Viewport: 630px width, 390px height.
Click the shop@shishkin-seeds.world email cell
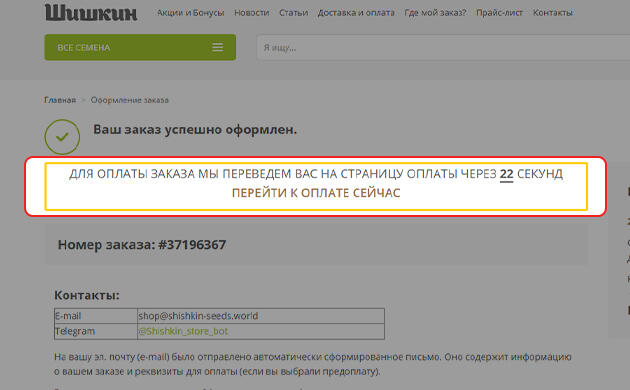261,316
